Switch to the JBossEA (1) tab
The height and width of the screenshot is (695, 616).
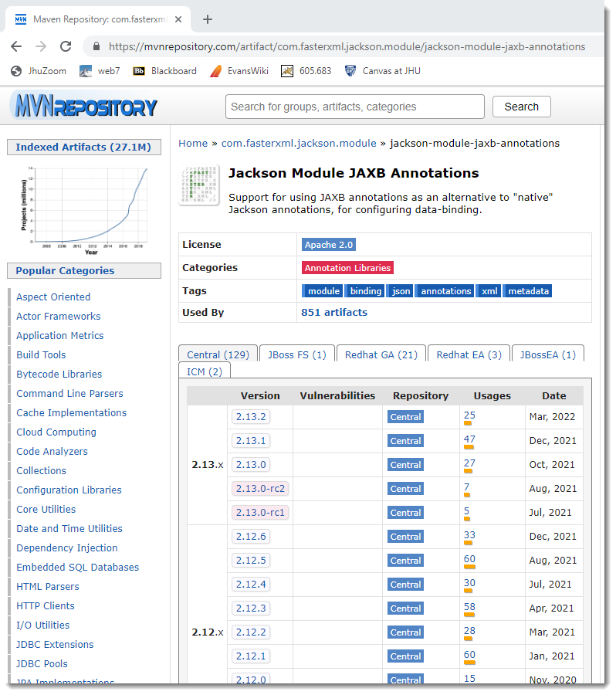pos(548,354)
